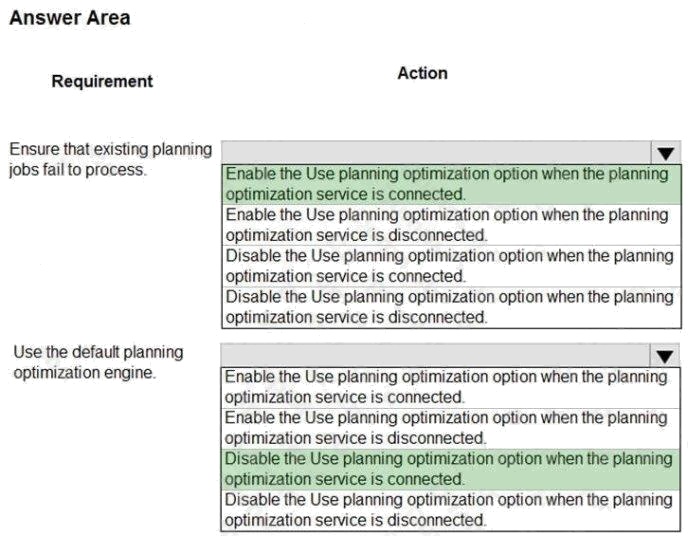In second list, choose Disable option when service connected
The height and width of the screenshot is (536, 688).
click(x=446, y=469)
